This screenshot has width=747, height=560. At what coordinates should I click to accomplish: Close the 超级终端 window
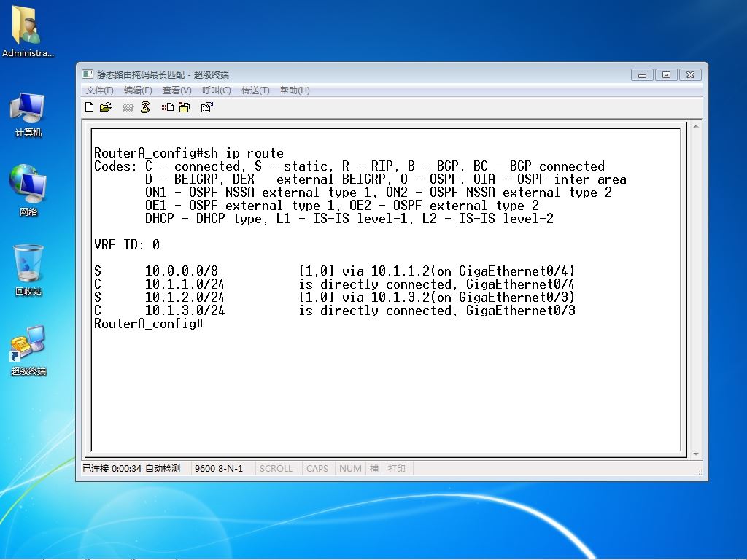pos(690,75)
